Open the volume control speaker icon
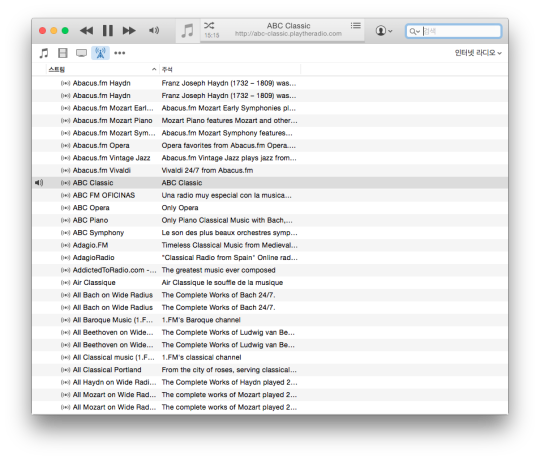The height and width of the screenshot is (460, 540). tap(154, 31)
